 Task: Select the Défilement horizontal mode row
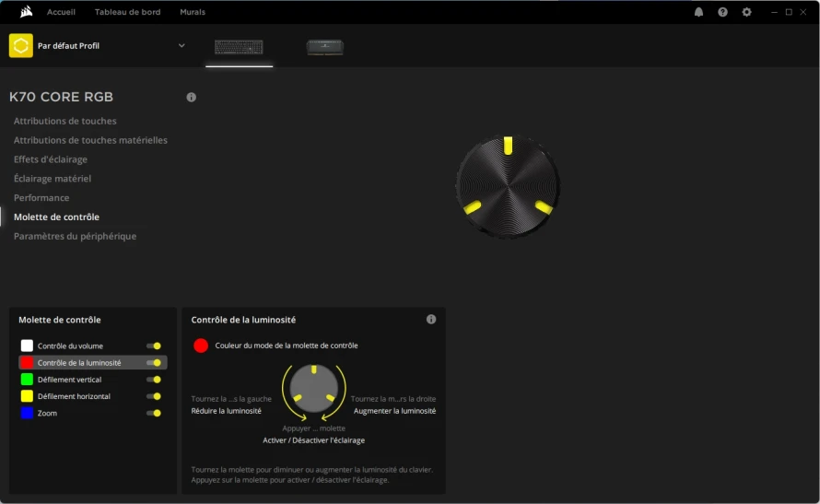pos(93,396)
